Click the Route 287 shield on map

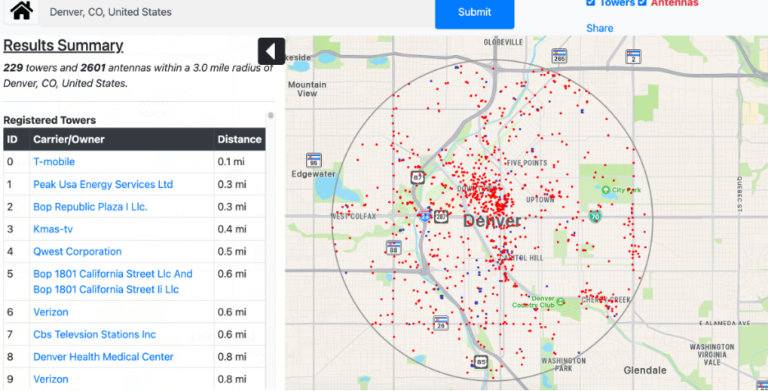441,216
